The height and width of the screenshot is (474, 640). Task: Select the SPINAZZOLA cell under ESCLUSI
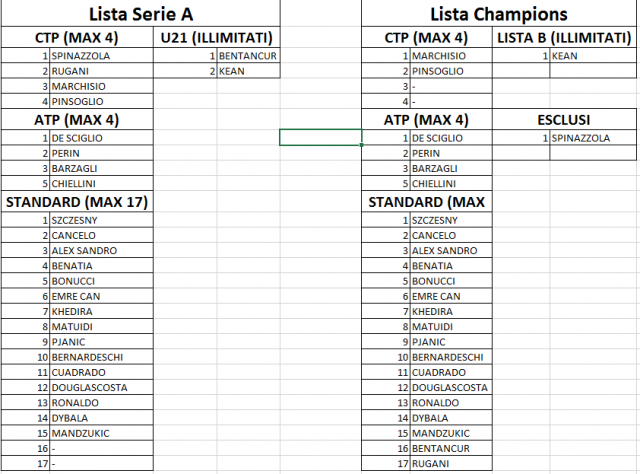pyautogui.click(x=593, y=138)
